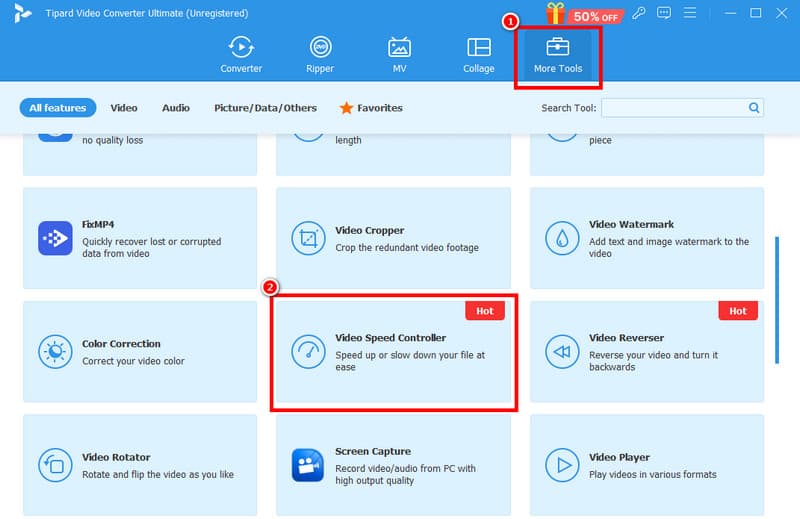This screenshot has width=800, height=519.
Task: Click the Screen Capture camera icon
Action: pyautogui.click(x=308, y=465)
